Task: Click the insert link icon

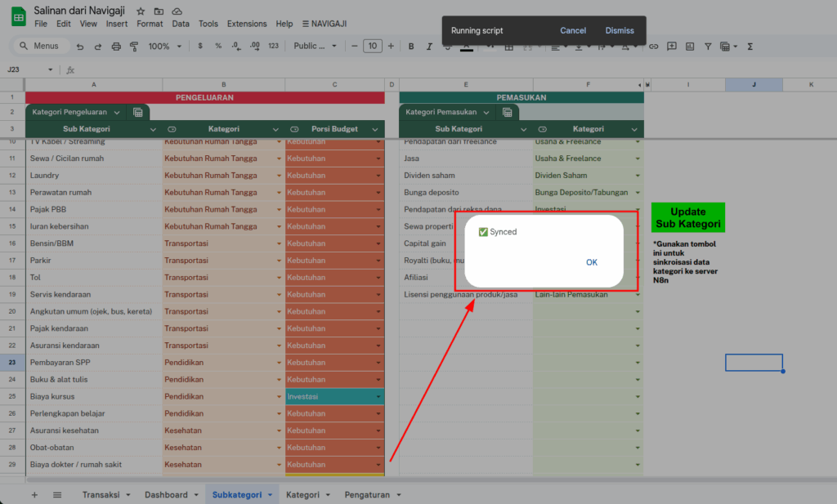Action: tap(653, 47)
